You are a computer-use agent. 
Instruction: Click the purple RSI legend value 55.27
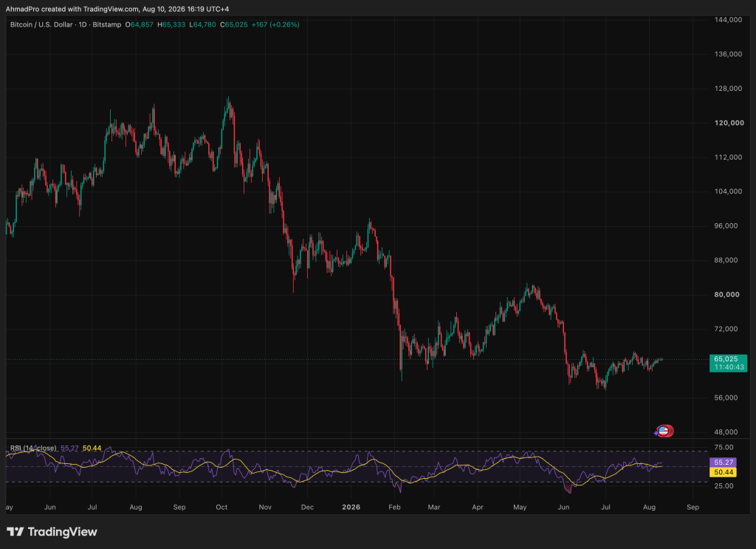pos(69,449)
